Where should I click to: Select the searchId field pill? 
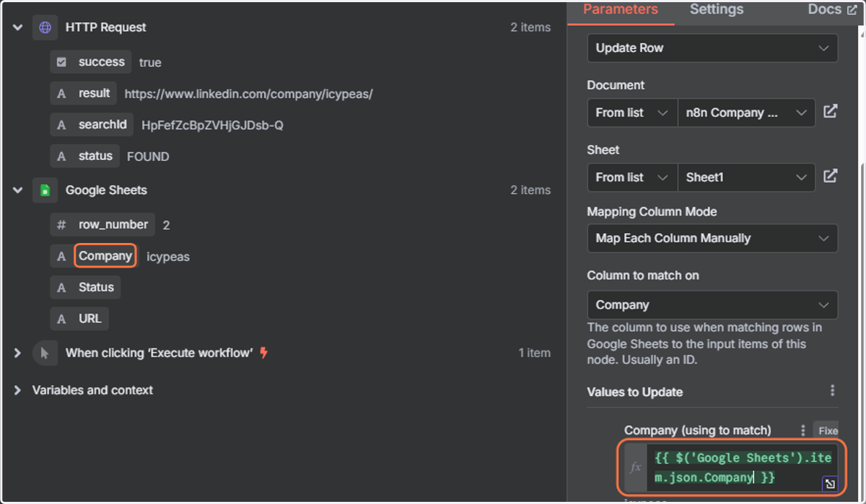coord(92,125)
